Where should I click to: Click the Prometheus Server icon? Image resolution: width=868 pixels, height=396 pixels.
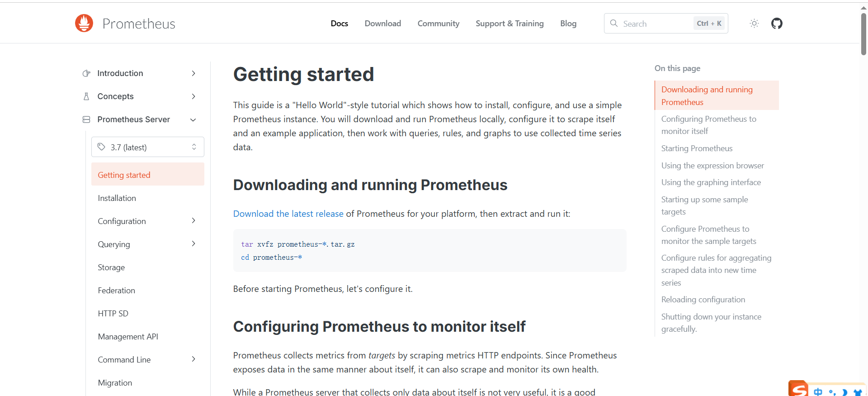pos(86,119)
